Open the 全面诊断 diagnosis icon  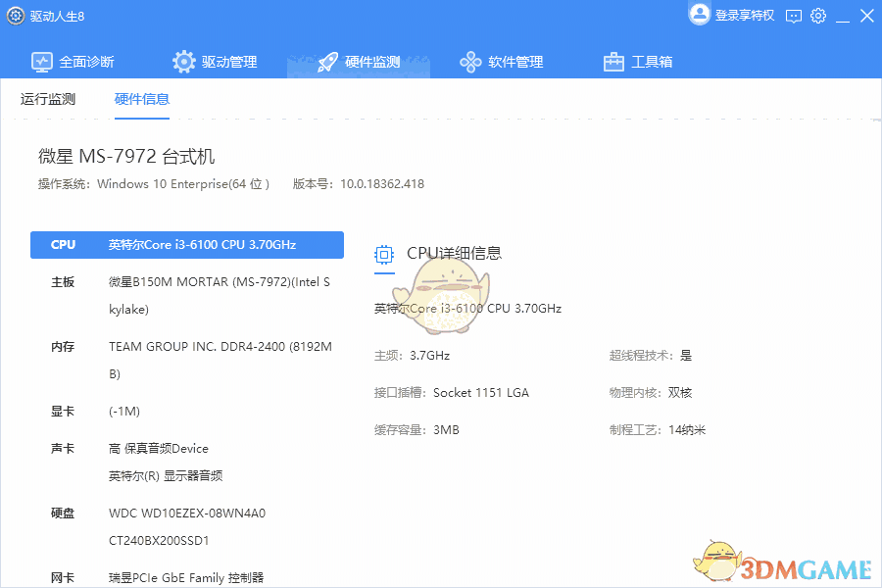[41, 61]
